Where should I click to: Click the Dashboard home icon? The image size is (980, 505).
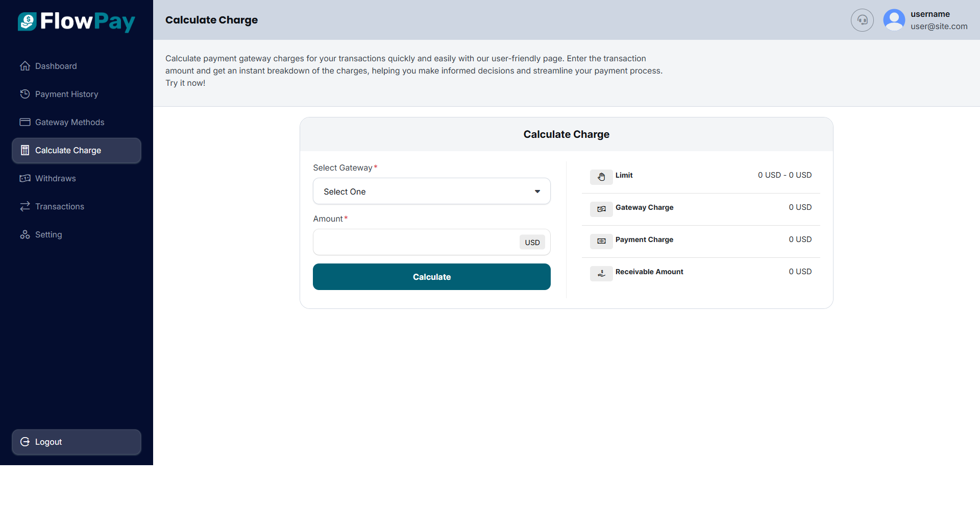point(25,66)
